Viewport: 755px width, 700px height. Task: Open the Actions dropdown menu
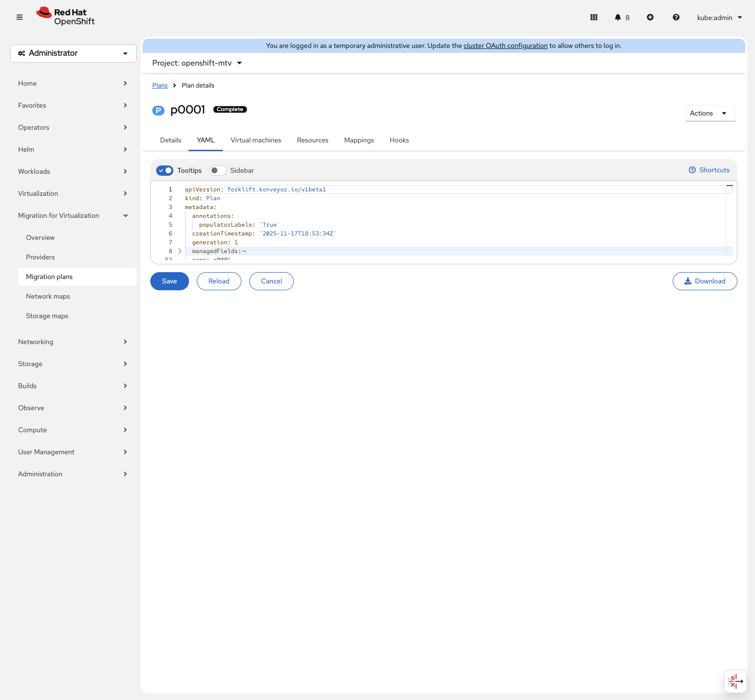click(710, 113)
